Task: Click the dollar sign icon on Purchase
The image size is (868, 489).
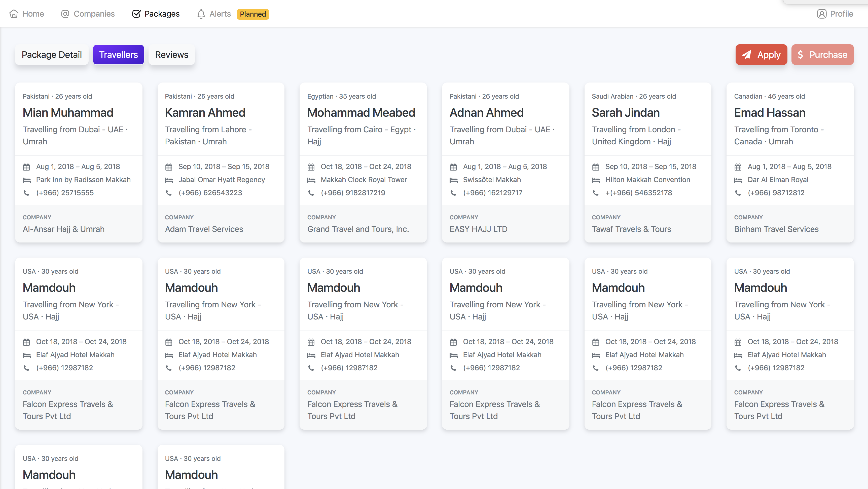Action: (800, 55)
